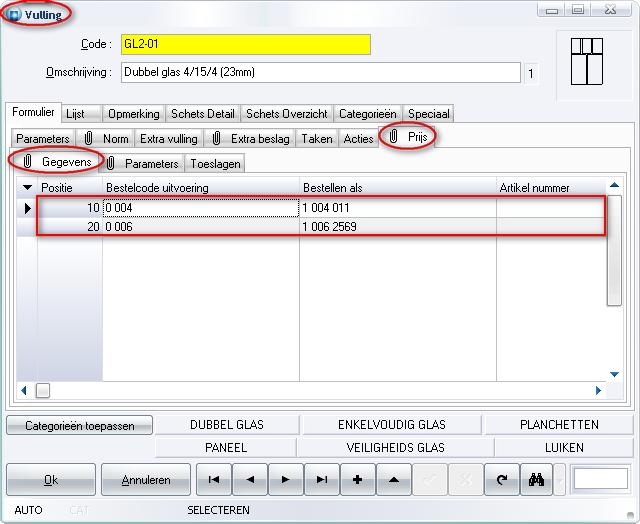Viewport: 640px width, 524px height.
Task: Open the Extra beslag tab
Action: 250,139
